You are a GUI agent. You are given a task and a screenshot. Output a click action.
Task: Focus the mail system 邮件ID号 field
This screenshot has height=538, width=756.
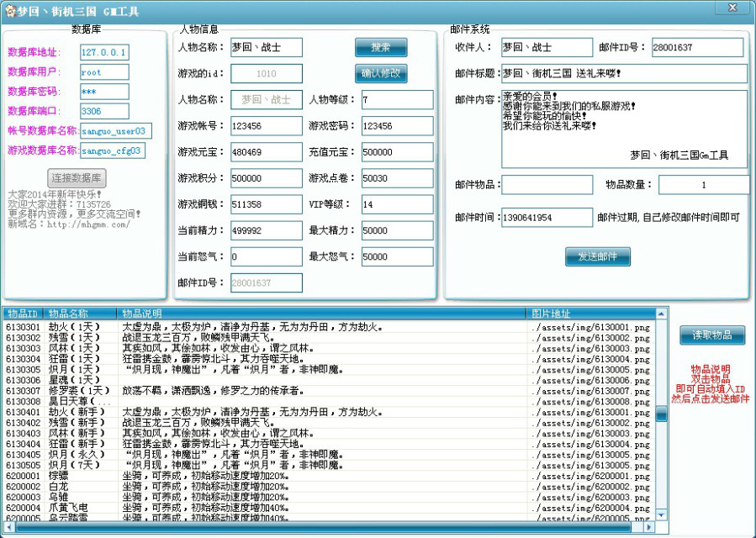tap(698, 47)
